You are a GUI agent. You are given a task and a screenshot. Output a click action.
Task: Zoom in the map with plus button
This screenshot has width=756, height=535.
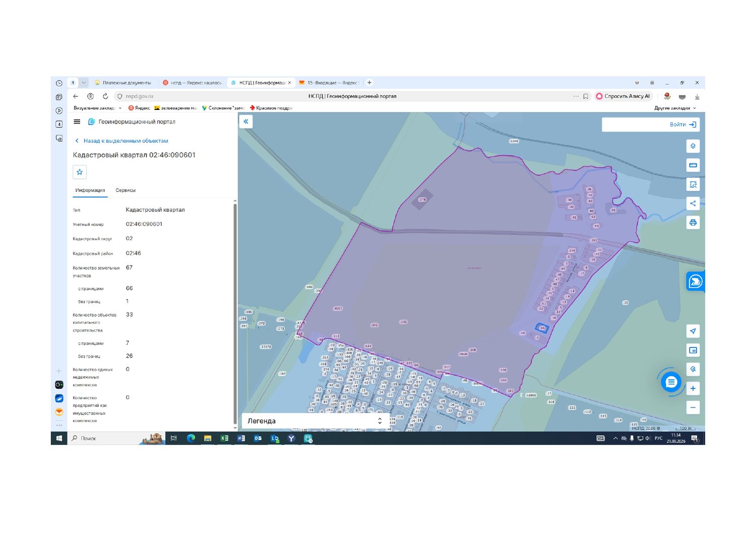point(693,388)
